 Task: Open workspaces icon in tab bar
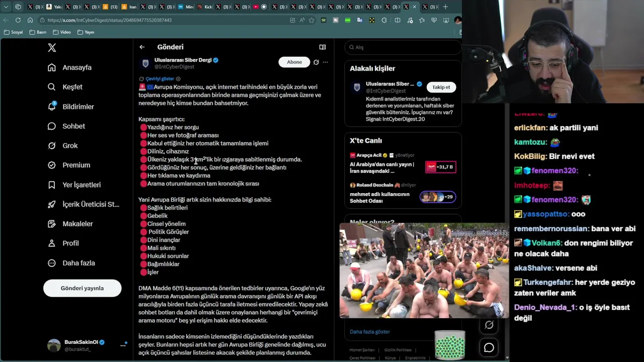coord(18,7)
